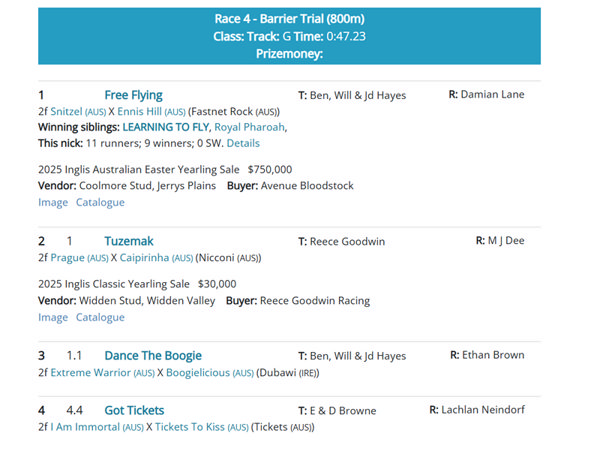Open the Got Tickets horse link
The image size is (600, 451).
[134, 410]
